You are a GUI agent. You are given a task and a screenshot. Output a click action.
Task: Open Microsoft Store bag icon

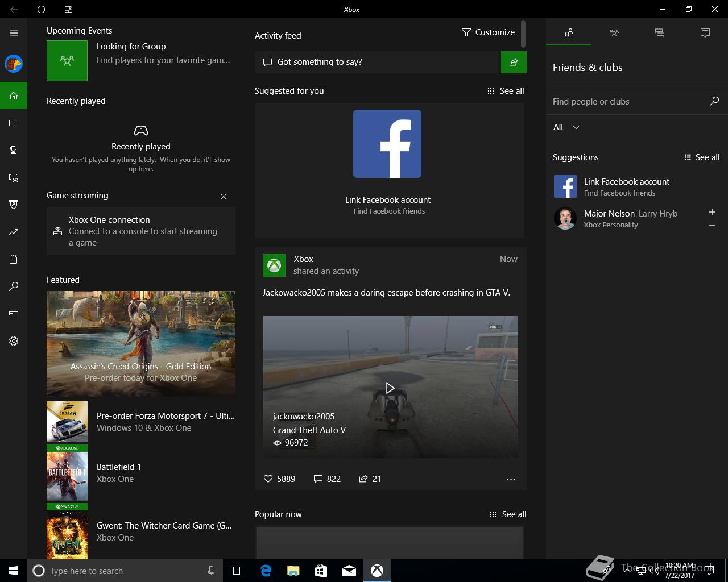click(14, 259)
